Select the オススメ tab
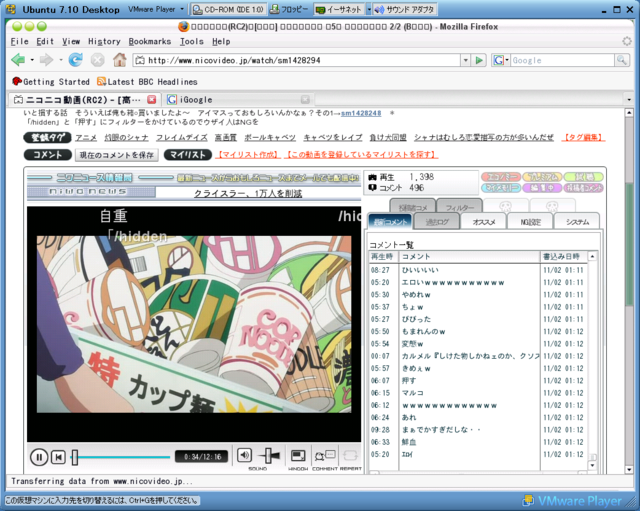This screenshot has height=511, width=640. click(484, 222)
